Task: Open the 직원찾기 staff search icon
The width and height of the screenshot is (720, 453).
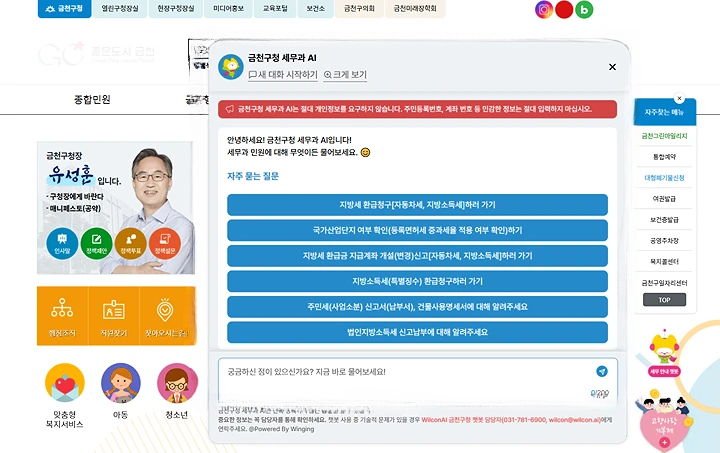Action: 113,312
